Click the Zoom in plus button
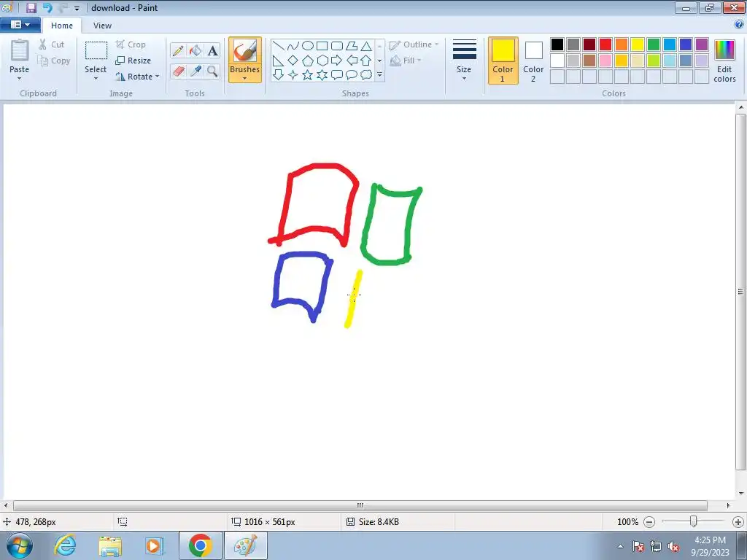The height and width of the screenshot is (560, 747). click(738, 522)
